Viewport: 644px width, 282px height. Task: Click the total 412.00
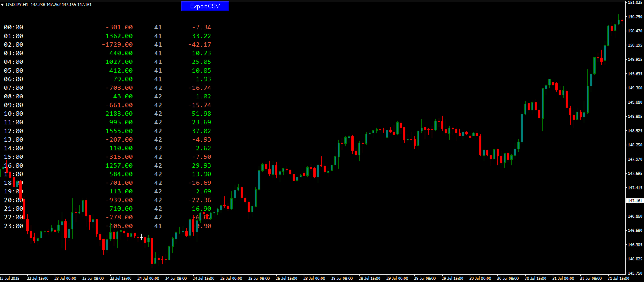(121, 70)
